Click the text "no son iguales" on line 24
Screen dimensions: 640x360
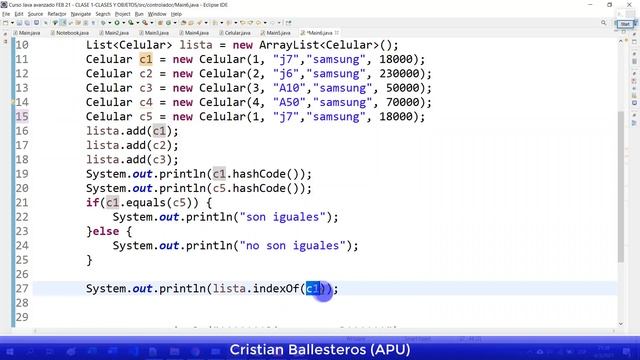(x=293, y=246)
